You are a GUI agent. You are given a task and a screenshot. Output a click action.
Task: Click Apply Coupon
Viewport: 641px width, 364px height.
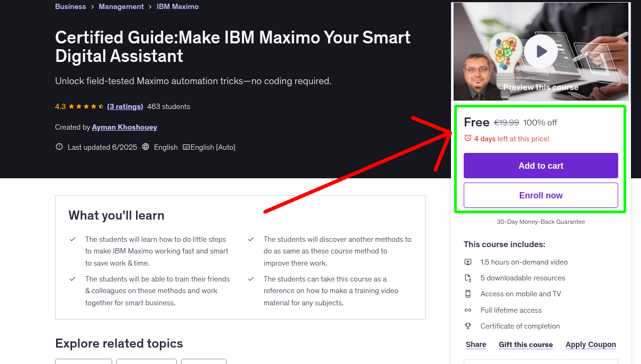tap(591, 344)
